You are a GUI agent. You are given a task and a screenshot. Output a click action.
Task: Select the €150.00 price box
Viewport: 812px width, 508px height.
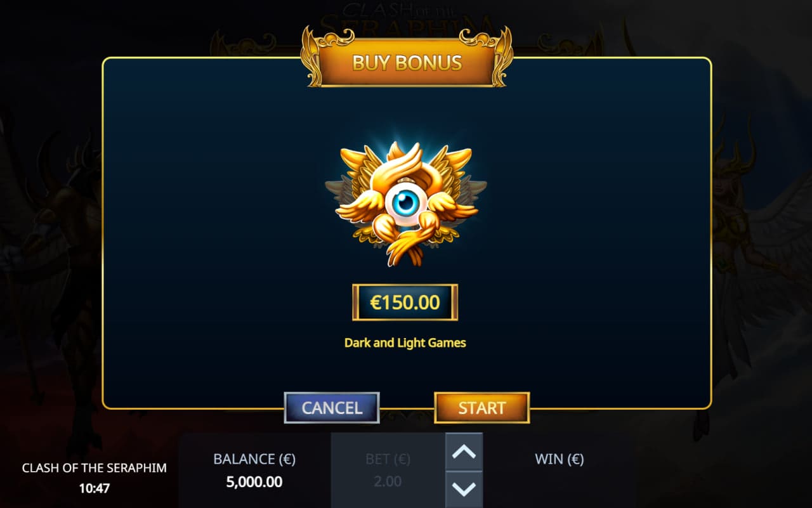[405, 303]
